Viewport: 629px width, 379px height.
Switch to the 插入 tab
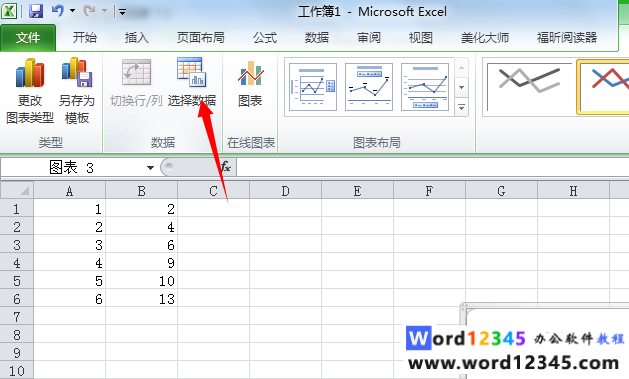[137, 38]
